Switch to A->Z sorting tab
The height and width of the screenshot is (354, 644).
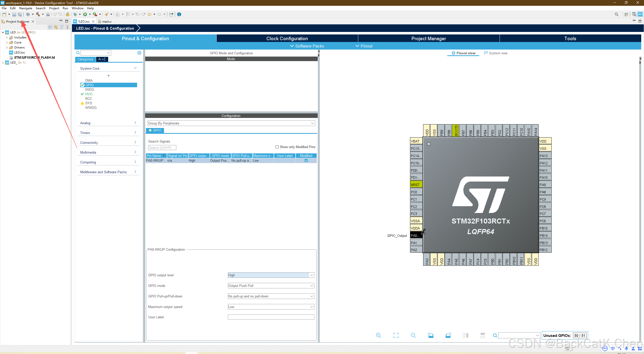102,59
